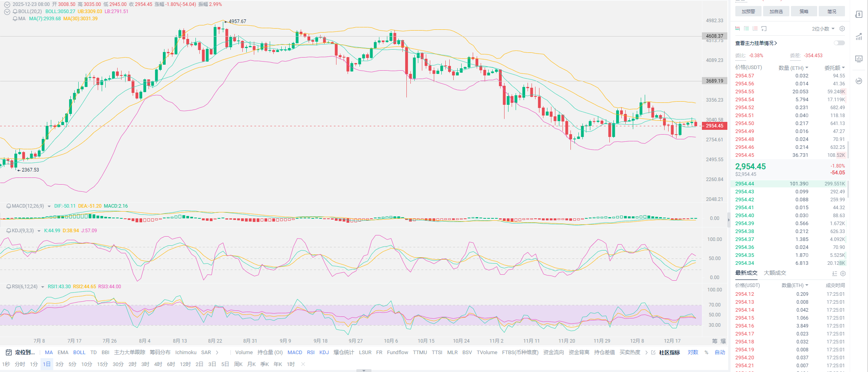
Task: Expand the MACD(12,26,9) indicator dropdown arrow
Action: (x=49, y=206)
